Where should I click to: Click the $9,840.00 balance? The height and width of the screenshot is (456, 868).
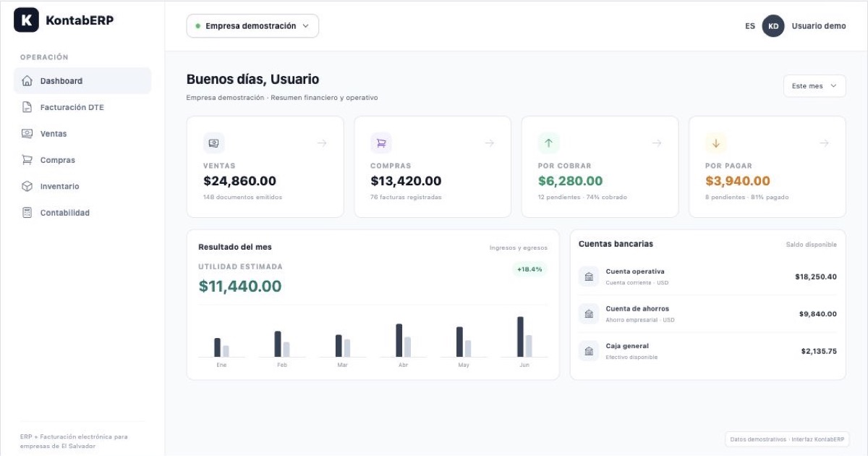click(x=818, y=314)
